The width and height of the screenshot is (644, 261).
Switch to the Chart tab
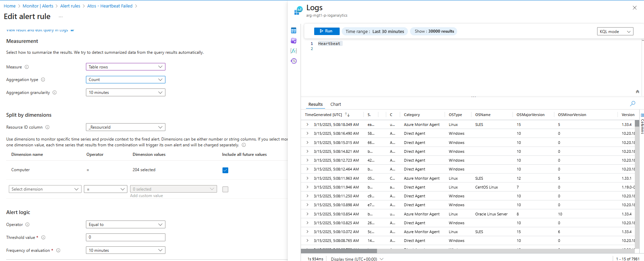(x=336, y=104)
